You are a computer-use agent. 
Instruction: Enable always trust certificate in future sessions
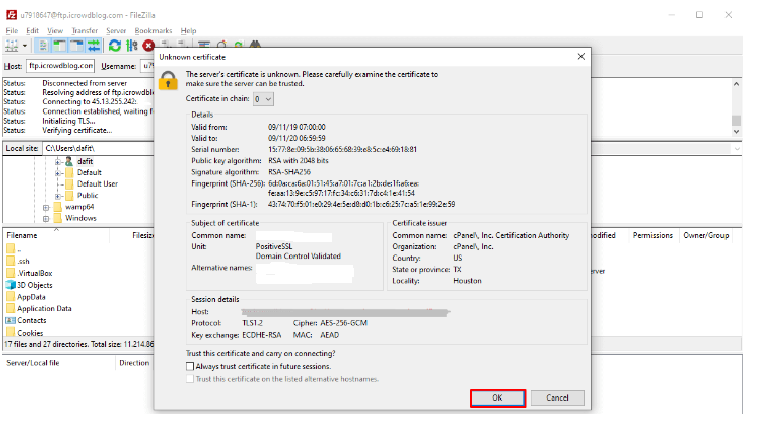(190, 366)
